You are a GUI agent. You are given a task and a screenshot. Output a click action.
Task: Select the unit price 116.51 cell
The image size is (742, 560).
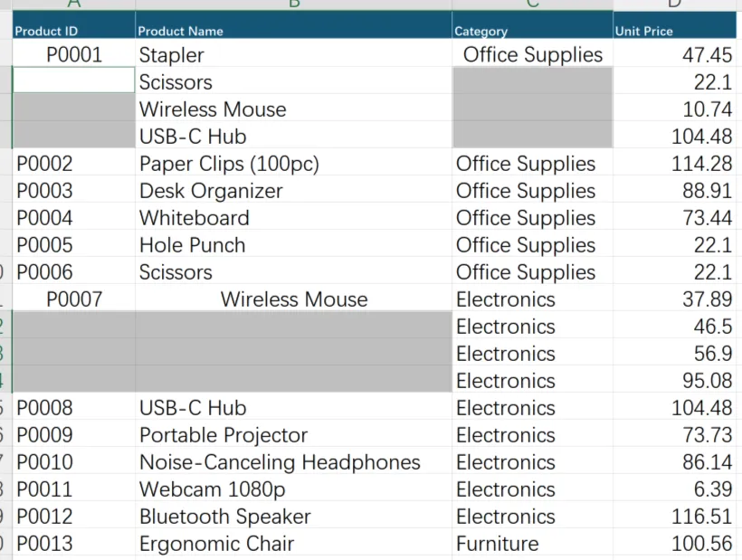[674, 517]
